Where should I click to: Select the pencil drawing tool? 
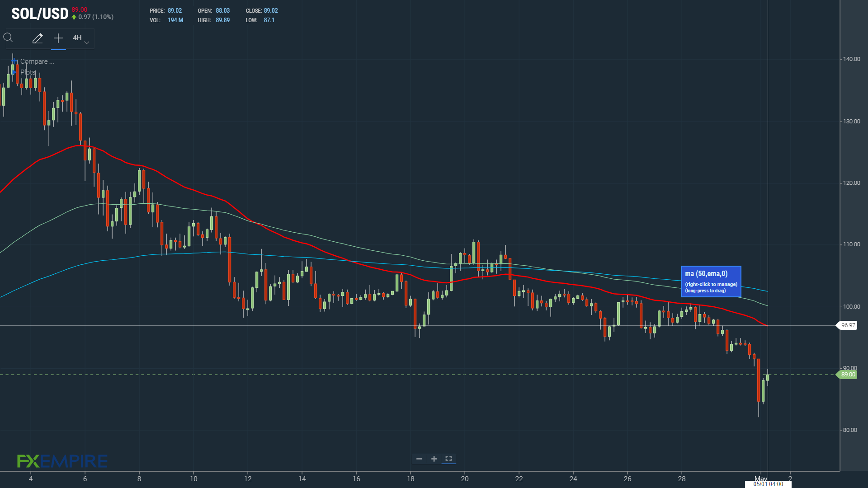tap(38, 38)
